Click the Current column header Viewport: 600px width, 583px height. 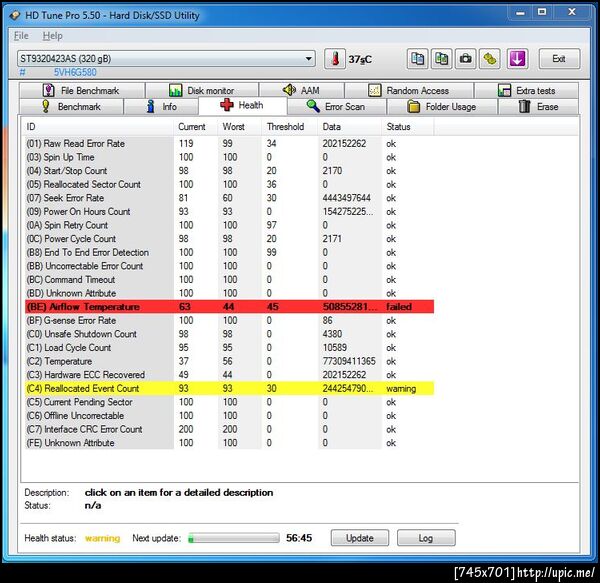196,127
